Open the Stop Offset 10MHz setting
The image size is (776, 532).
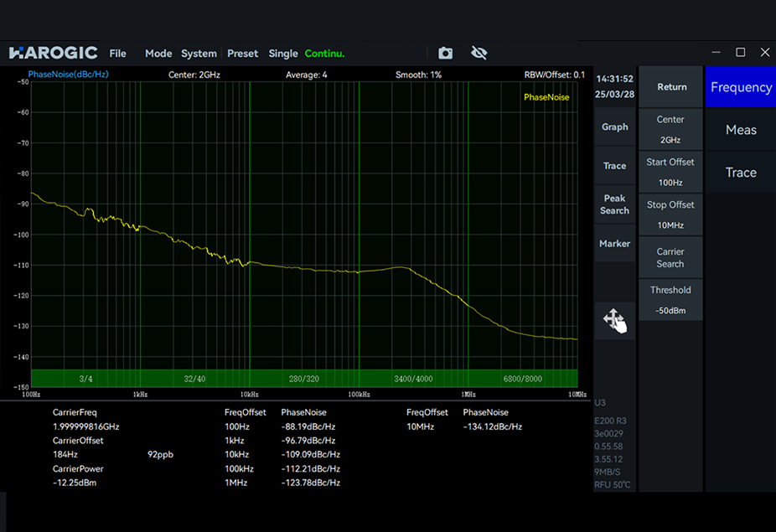[670, 214]
